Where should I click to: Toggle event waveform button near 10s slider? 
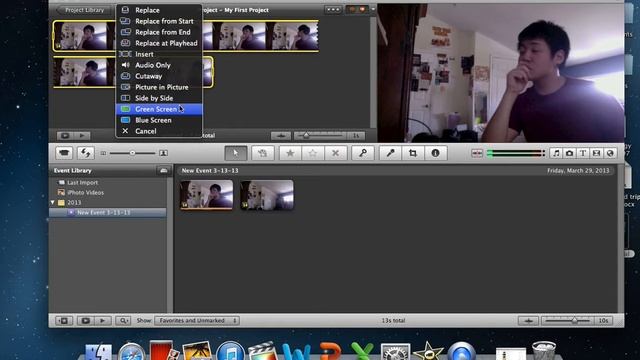tap(528, 321)
